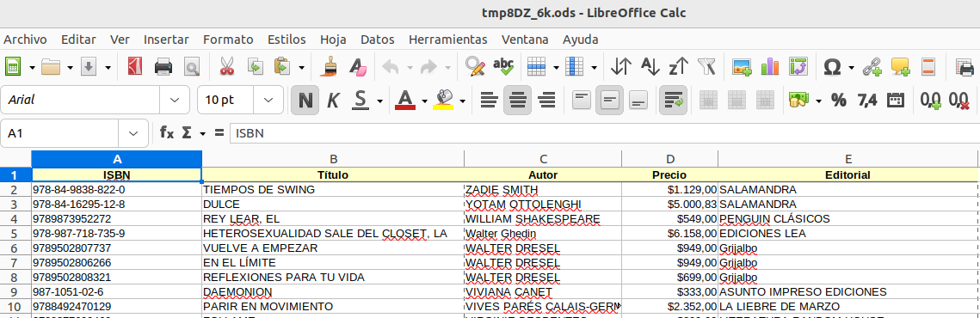Run the spelling check
980x318 pixels.
tap(503, 66)
